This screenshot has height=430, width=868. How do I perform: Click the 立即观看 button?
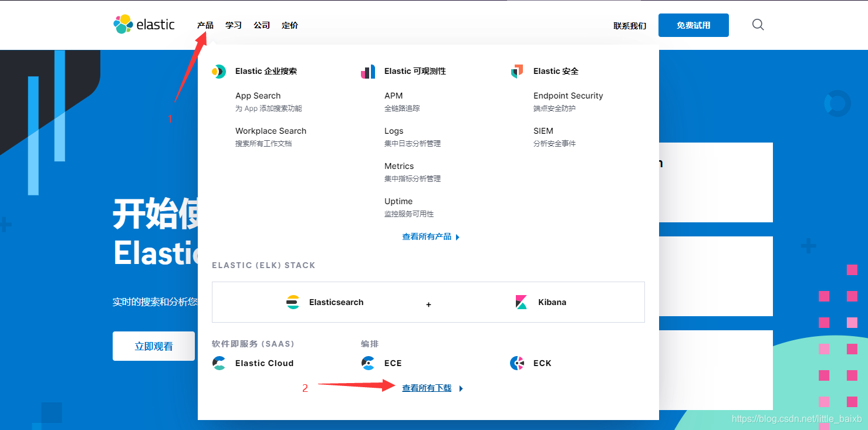pos(154,346)
